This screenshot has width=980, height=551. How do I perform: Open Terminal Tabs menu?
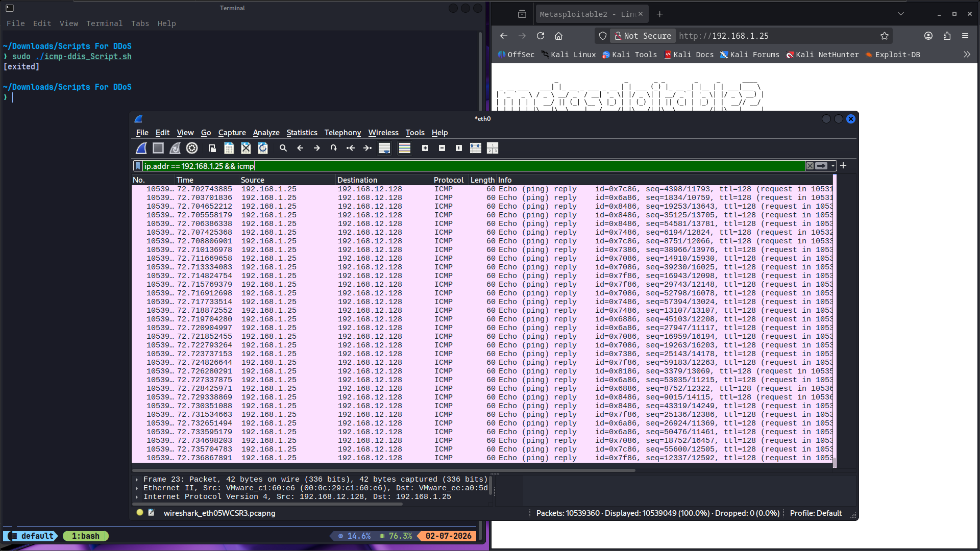coord(140,23)
